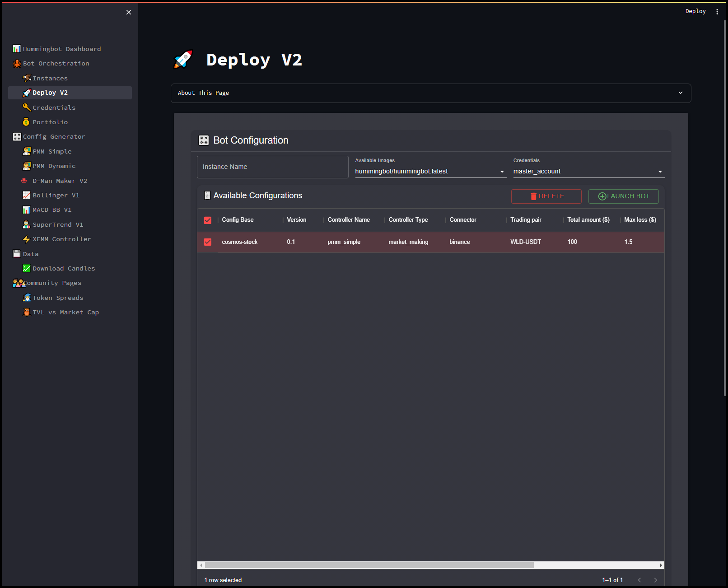The height and width of the screenshot is (588, 728).
Task: Open the Available Images dropdown
Action: (430, 172)
